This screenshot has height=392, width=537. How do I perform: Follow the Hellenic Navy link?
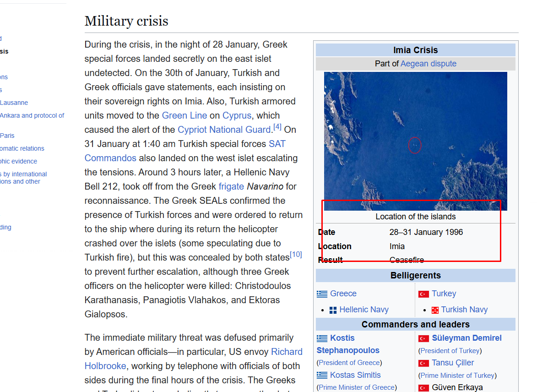[363, 310]
